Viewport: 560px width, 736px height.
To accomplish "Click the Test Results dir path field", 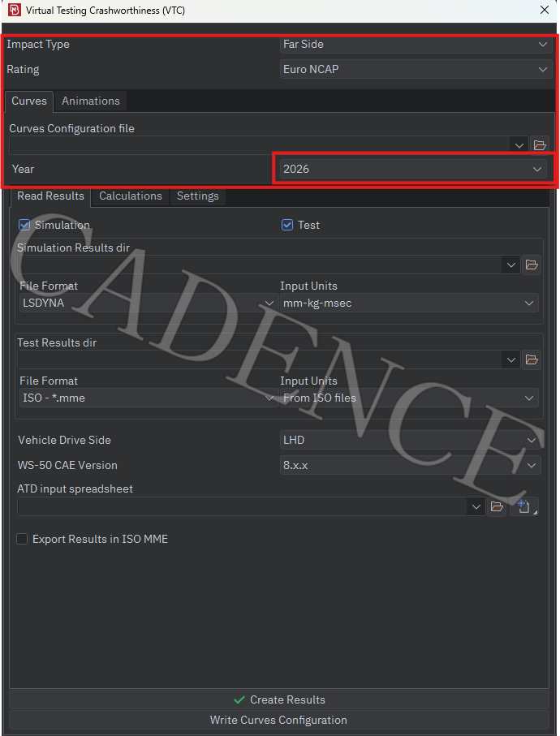I will (x=260, y=360).
